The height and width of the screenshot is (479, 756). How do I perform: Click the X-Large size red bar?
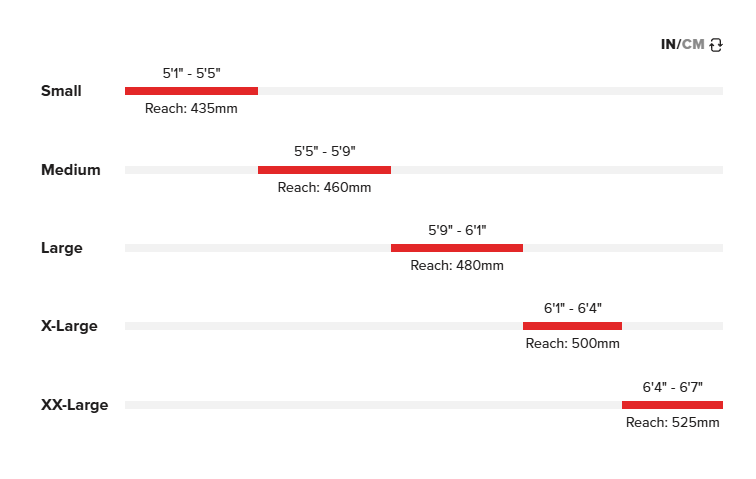[x=572, y=326]
